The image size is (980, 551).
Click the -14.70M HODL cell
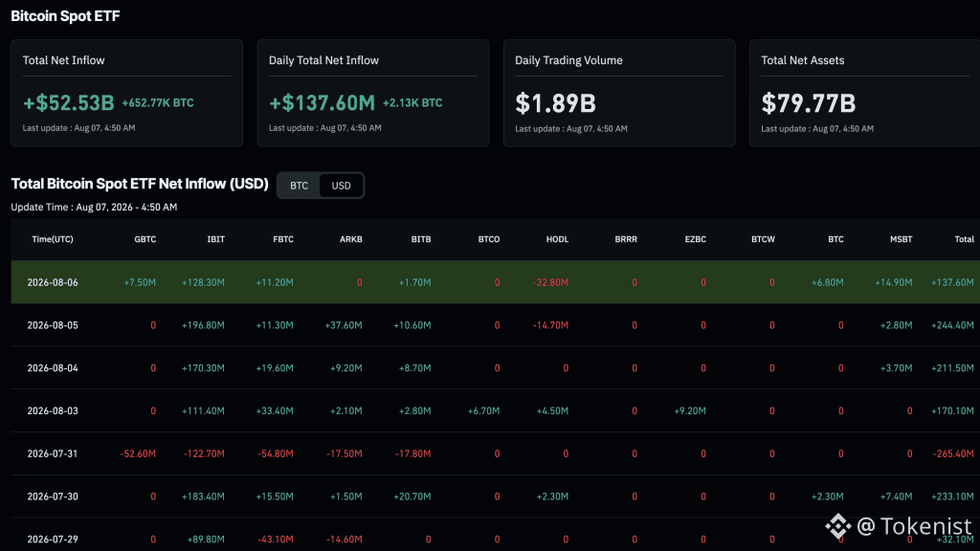pos(550,325)
